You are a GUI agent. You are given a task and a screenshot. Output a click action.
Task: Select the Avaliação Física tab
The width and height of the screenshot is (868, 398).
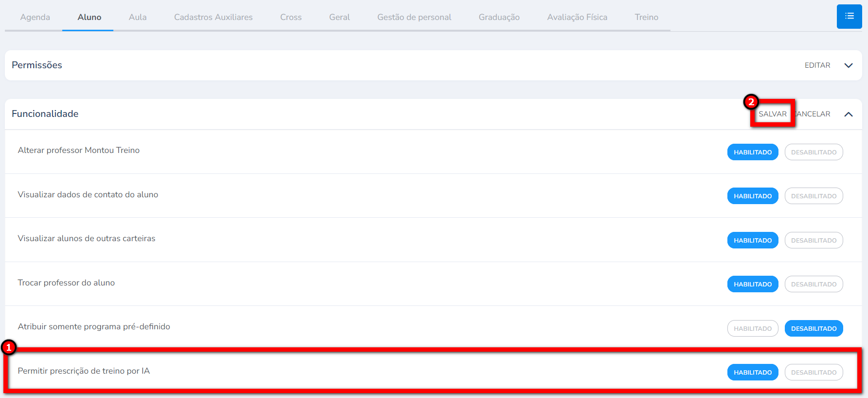(x=577, y=17)
